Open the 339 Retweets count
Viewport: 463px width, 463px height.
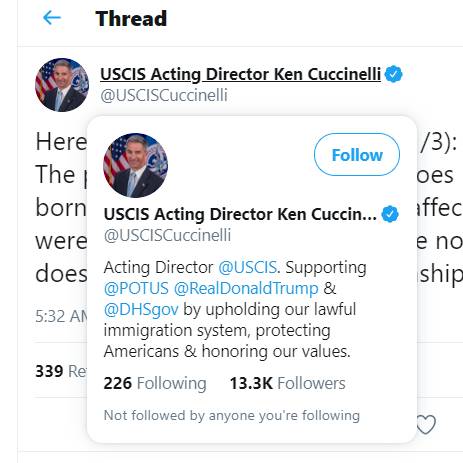click(61, 371)
